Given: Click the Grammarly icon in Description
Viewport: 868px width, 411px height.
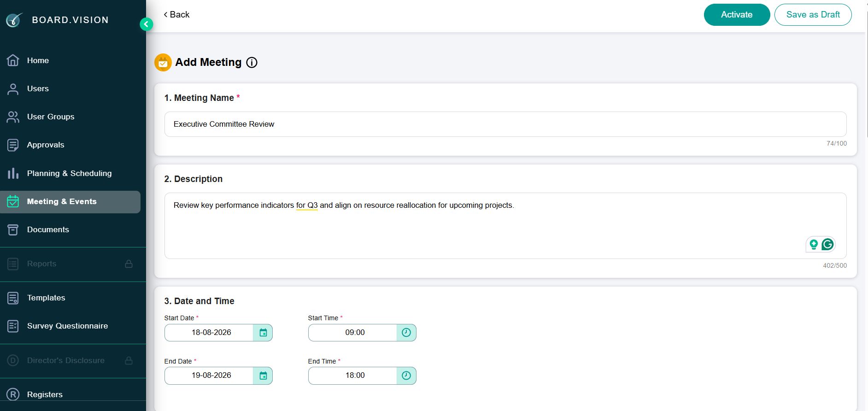Looking at the screenshot, I should (x=828, y=244).
